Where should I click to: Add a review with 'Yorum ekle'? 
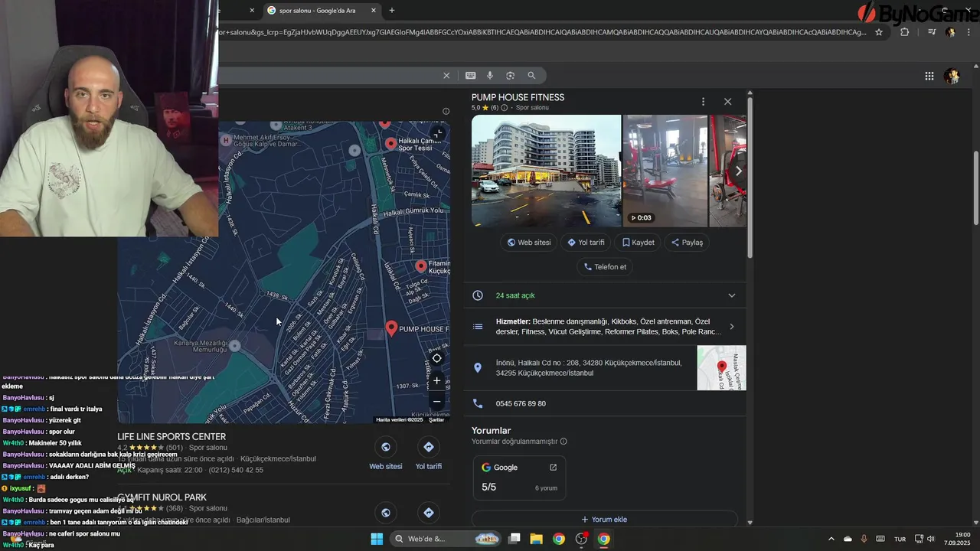coord(605,520)
